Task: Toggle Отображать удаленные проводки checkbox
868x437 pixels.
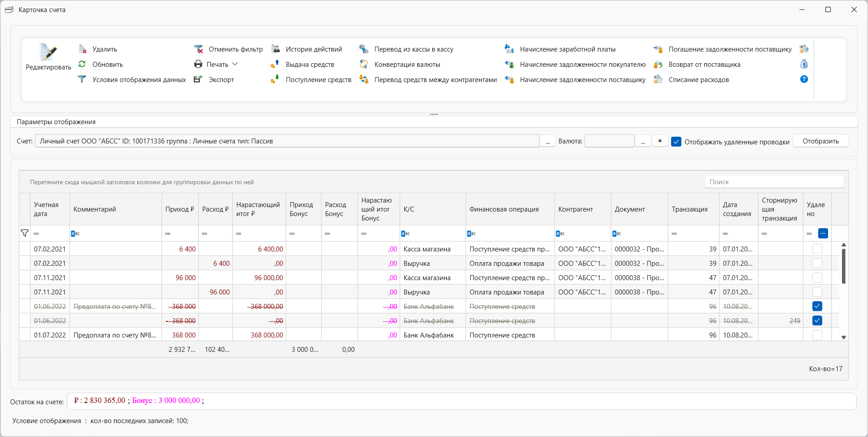Action: click(x=676, y=142)
